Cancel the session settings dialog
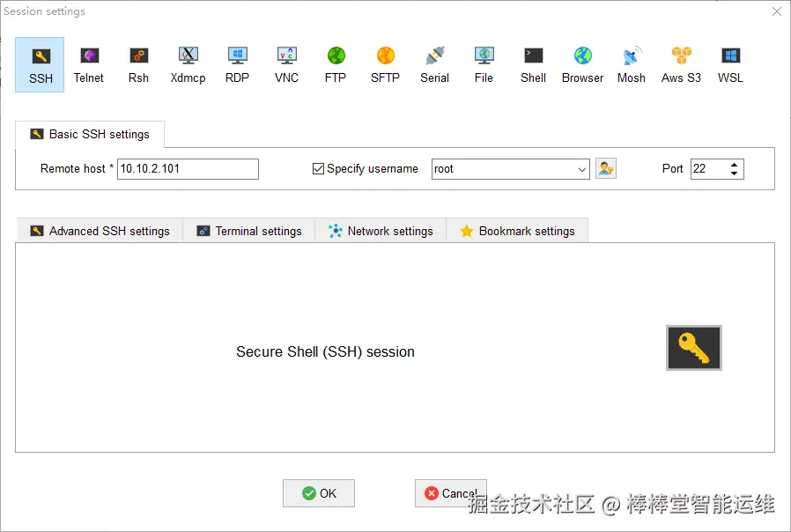 [x=450, y=493]
